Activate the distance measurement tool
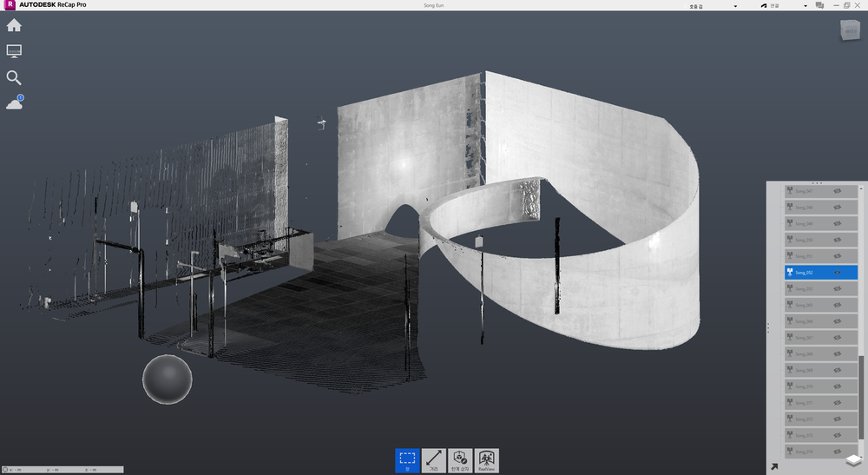This screenshot has height=475, width=868. 434,460
